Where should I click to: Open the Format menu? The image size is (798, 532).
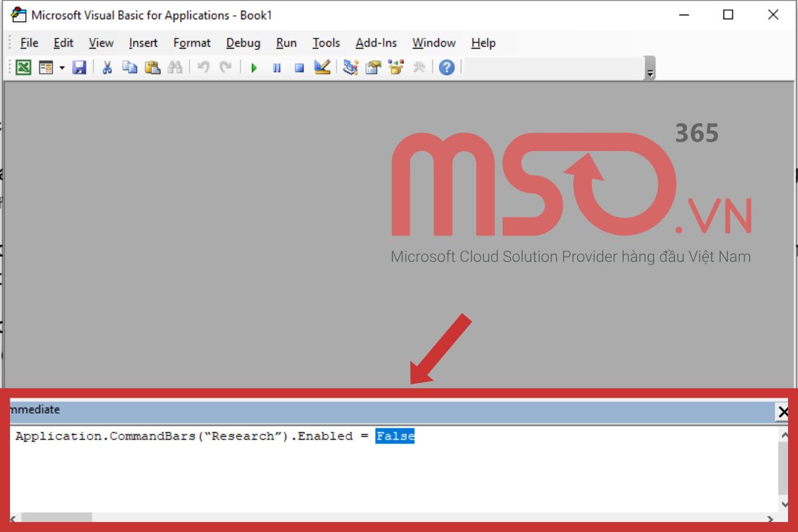(x=192, y=43)
